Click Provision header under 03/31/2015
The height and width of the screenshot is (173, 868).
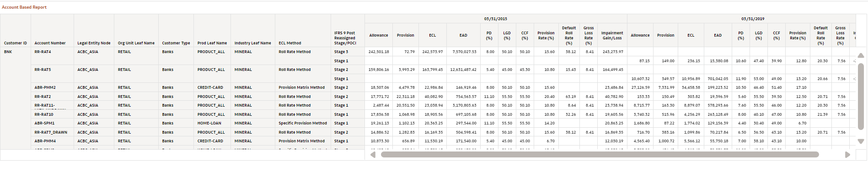[x=406, y=35]
